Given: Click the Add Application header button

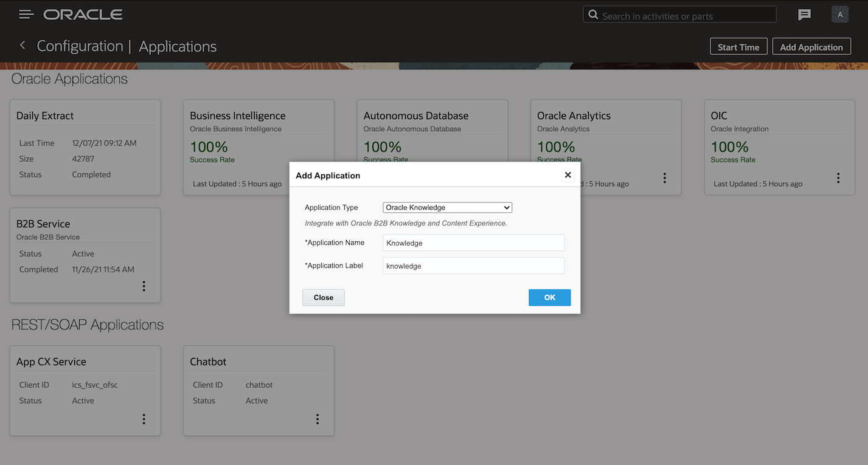Looking at the screenshot, I should [811, 47].
